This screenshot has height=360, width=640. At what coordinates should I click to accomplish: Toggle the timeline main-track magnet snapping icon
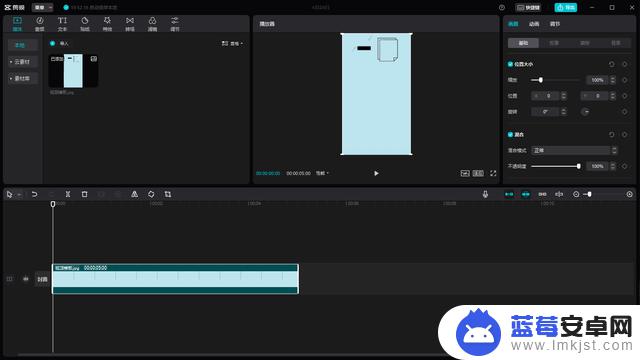pos(509,194)
